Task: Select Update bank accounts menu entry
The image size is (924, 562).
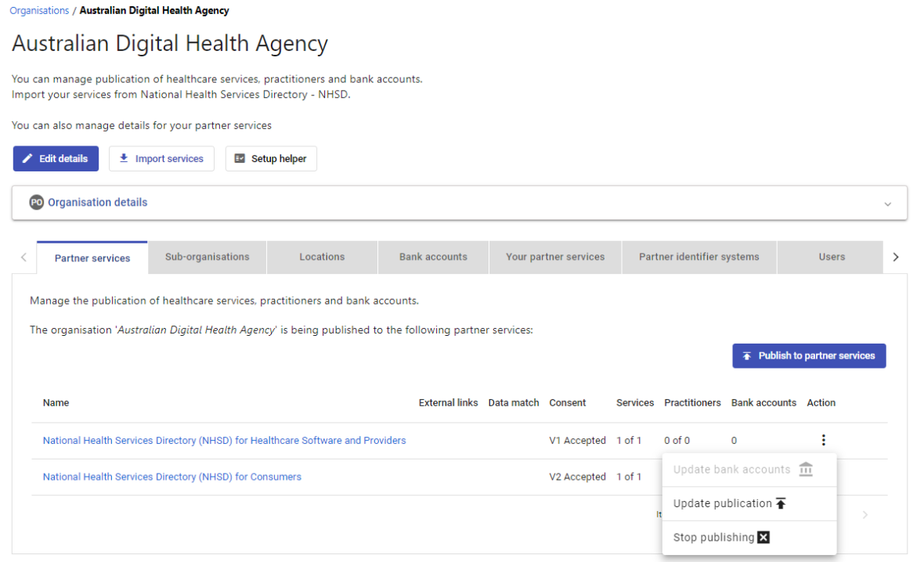Action: (x=749, y=470)
